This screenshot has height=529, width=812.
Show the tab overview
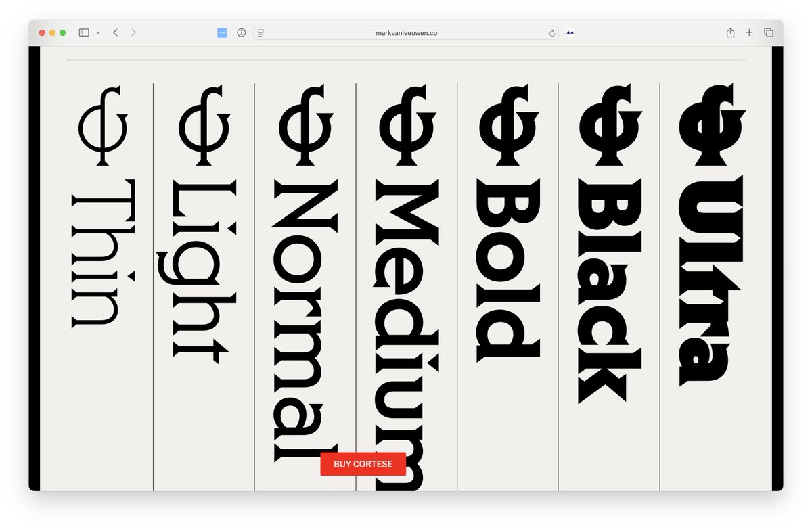point(769,32)
